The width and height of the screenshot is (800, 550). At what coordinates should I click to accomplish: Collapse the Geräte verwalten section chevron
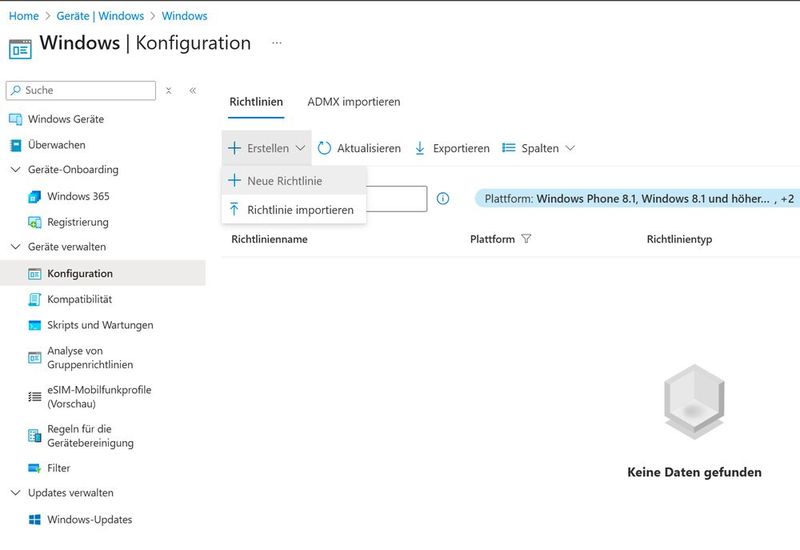point(16,247)
